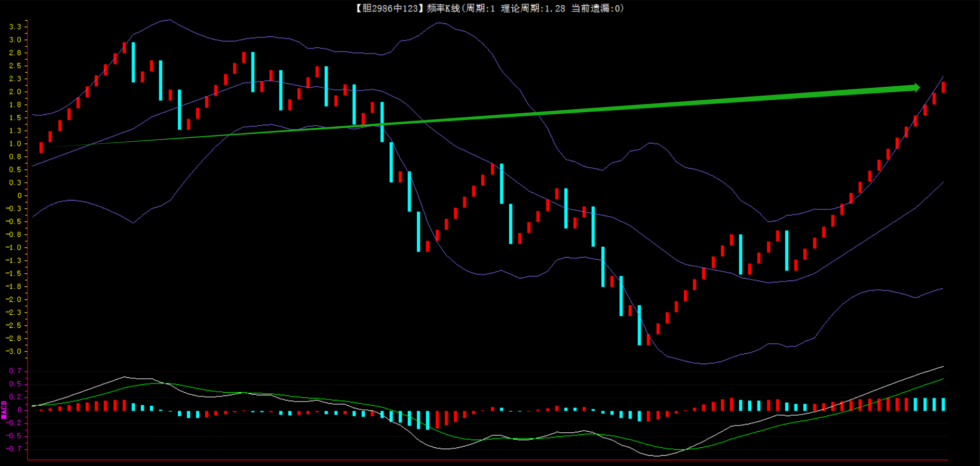Click the -2.0 label on price axis
The image size is (980, 466).
pos(14,299)
